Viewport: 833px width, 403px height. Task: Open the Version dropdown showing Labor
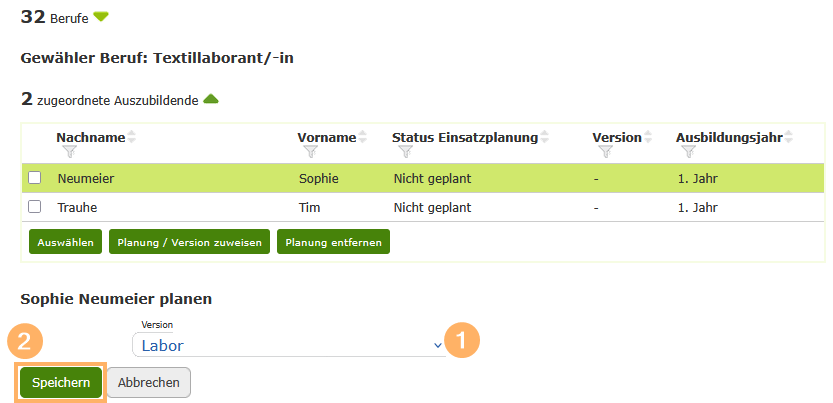point(289,345)
